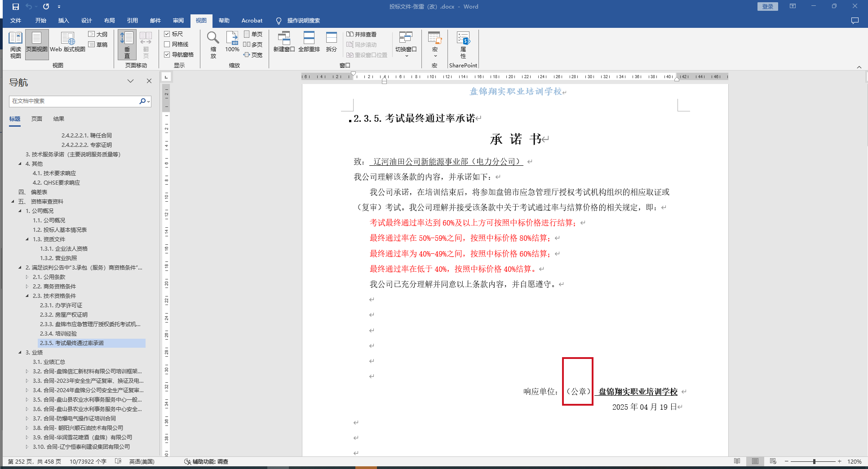Open SharePoint 属性 properties
Viewport: 868px width, 469px height.
[463, 45]
